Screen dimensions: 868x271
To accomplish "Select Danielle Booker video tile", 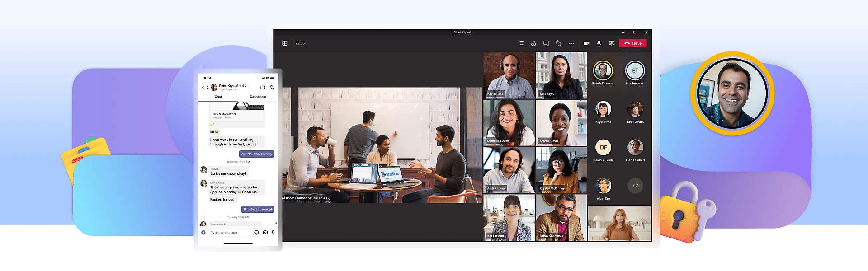I will pos(509,123).
